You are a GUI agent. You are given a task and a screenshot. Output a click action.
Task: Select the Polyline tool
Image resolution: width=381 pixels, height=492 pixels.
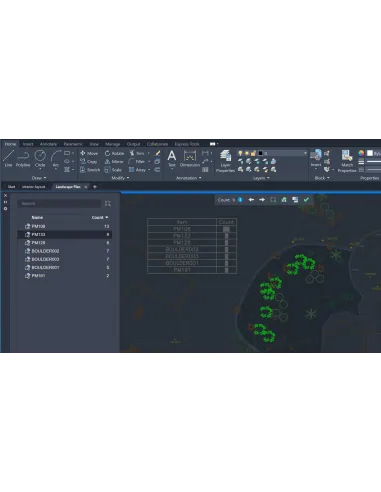click(23, 158)
